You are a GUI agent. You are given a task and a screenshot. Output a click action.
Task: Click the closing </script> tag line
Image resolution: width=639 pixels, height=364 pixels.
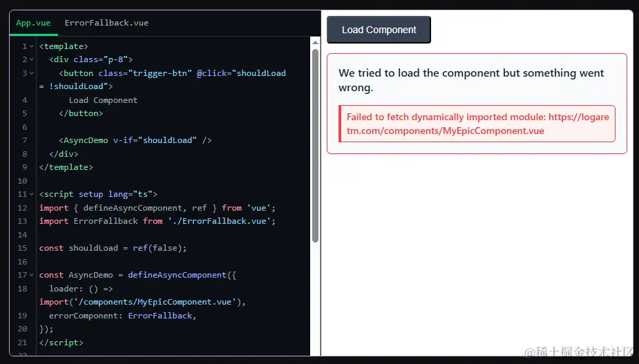tap(61, 343)
